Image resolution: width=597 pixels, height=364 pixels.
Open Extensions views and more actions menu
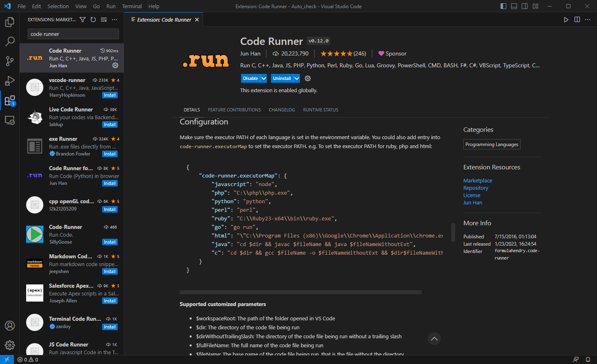click(x=114, y=20)
